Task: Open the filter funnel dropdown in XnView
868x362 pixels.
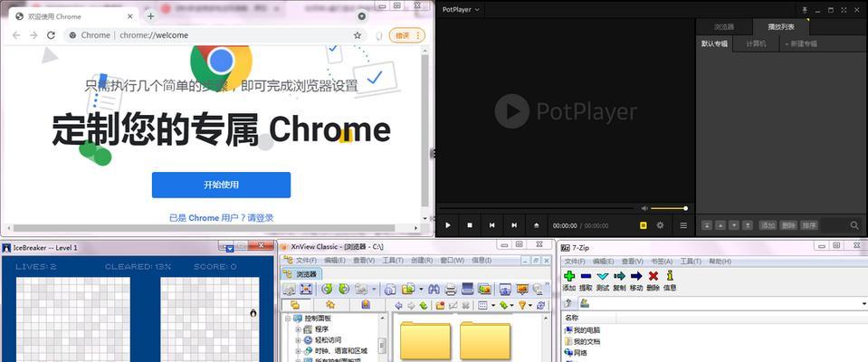Action: (x=529, y=305)
